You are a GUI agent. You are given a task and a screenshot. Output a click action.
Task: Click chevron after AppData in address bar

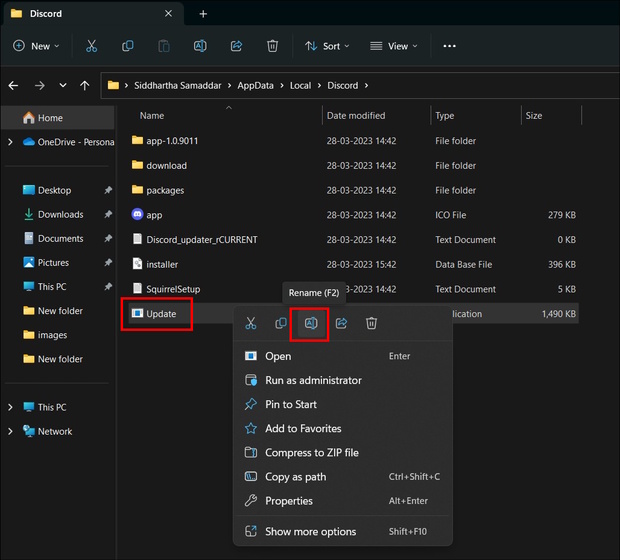(282, 85)
